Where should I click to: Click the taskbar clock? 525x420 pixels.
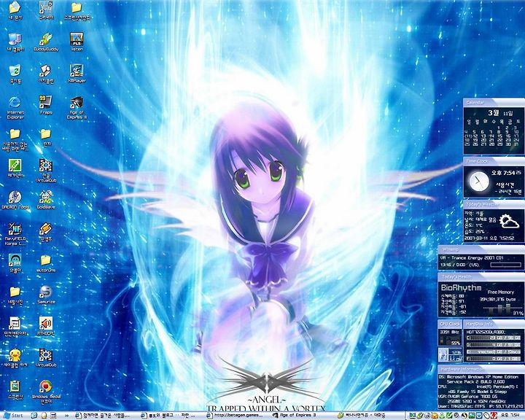point(509,416)
